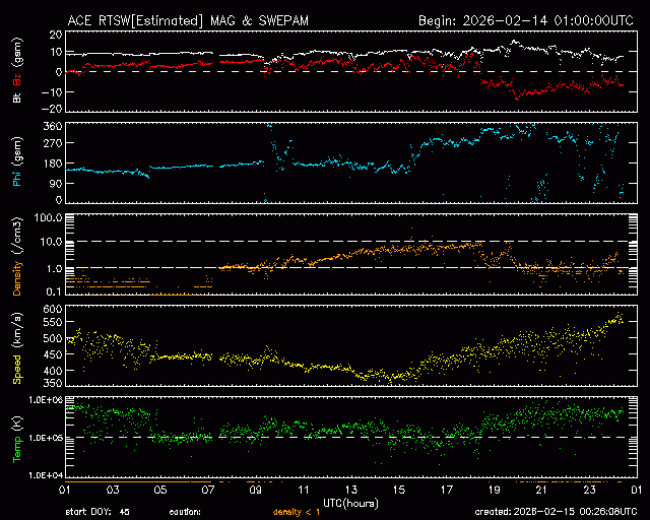Image resolution: width=650 pixels, height=520 pixels.
Task: Click the 'UTC(hours)' axis title
Action: tap(351, 504)
